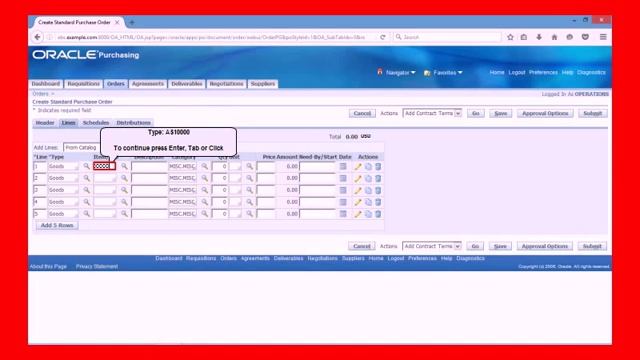
Task: Open the top Actions Add Contract Terms dropdown
Action: pyautogui.click(x=432, y=113)
